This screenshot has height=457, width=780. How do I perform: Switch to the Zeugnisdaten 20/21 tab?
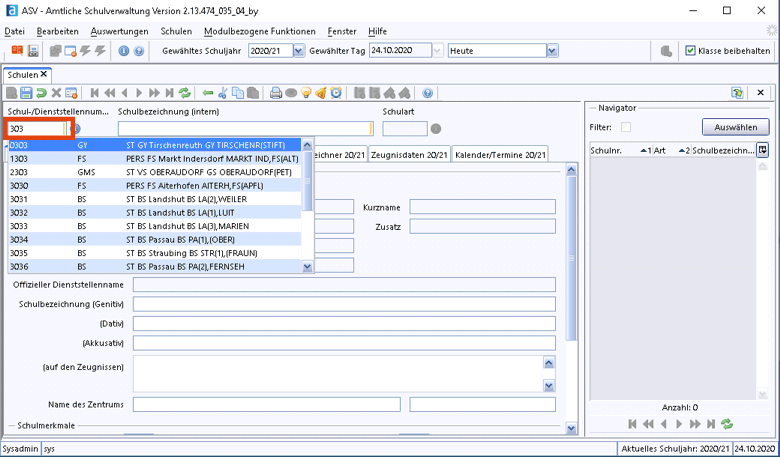[x=409, y=155]
